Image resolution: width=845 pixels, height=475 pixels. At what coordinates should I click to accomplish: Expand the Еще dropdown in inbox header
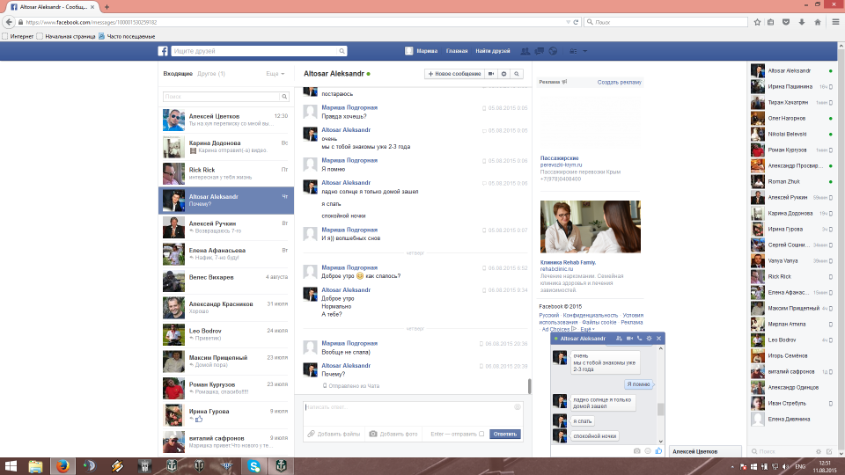point(275,74)
